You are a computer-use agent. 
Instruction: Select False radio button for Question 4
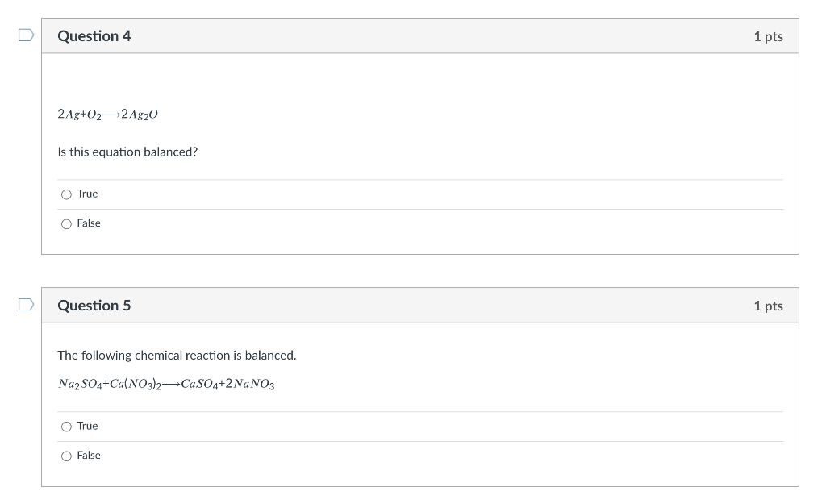coord(66,223)
